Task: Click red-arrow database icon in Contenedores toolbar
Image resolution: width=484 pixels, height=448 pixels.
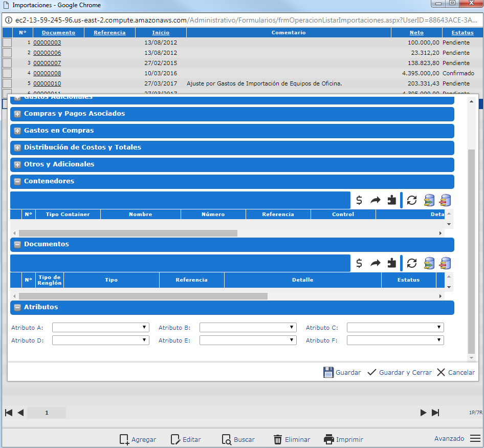Action: pos(446,200)
